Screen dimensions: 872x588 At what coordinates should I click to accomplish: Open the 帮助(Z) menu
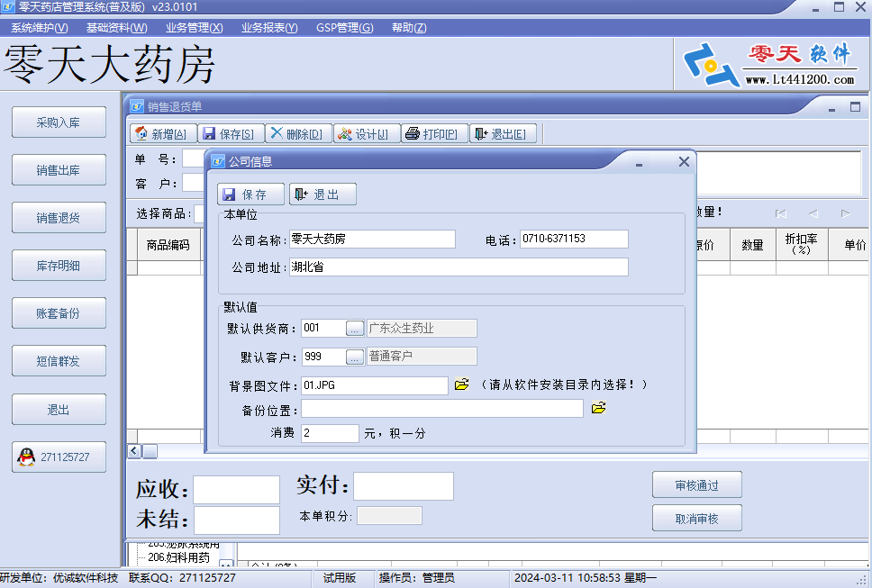click(x=409, y=28)
